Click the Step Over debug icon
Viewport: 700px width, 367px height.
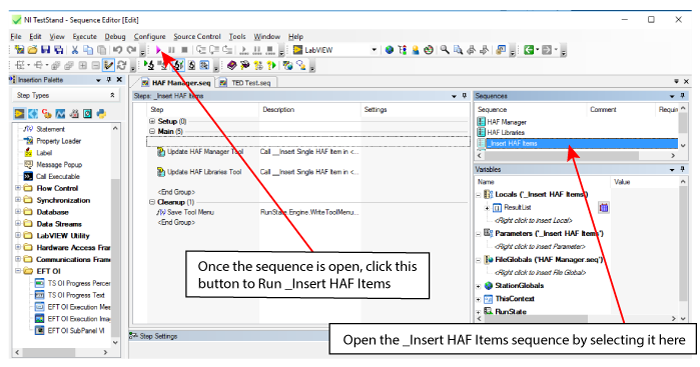(x=214, y=50)
